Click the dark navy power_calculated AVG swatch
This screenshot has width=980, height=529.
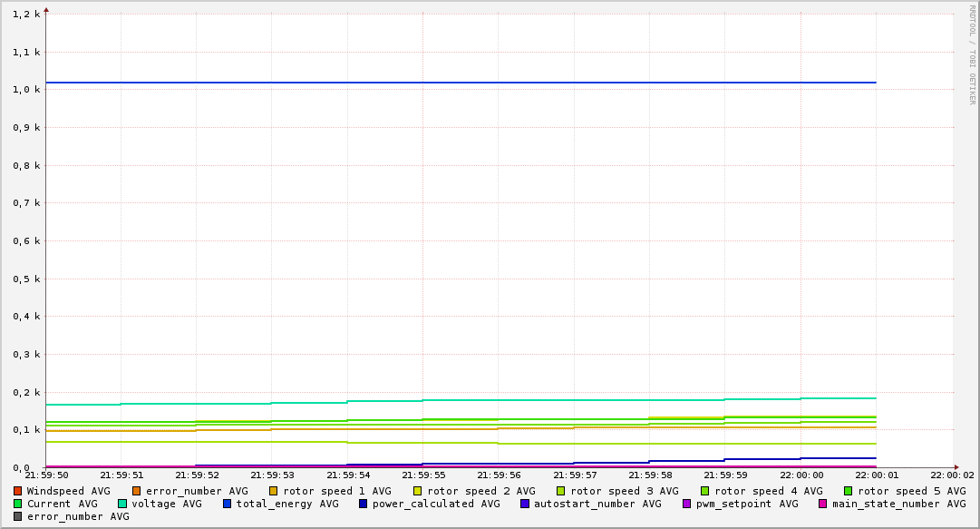363,504
